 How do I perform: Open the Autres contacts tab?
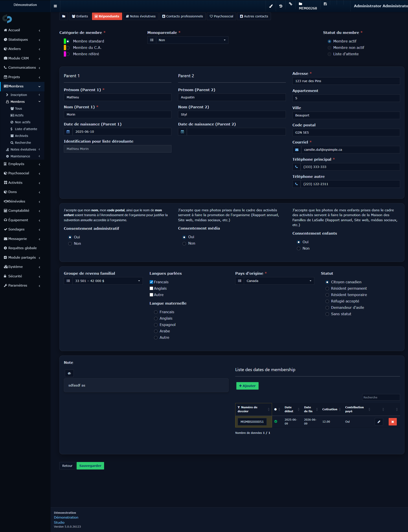pyautogui.click(x=254, y=16)
